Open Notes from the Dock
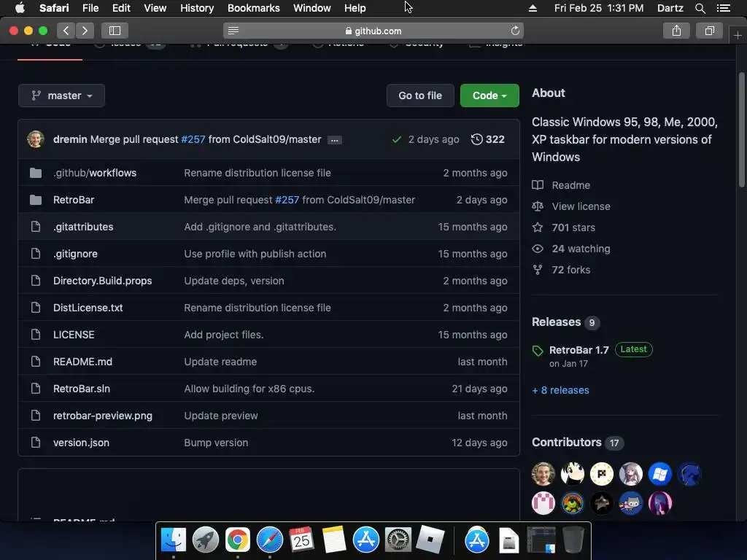747x560 pixels. coord(334,540)
